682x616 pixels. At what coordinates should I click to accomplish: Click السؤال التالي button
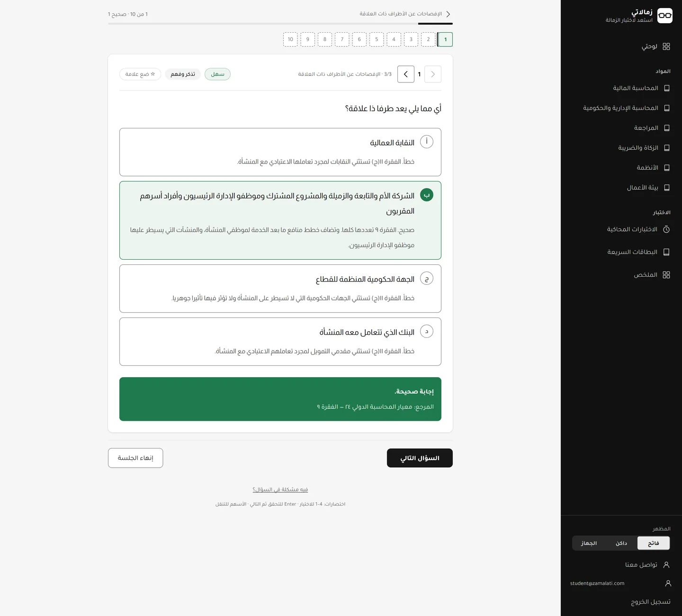click(x=420, y=458)
